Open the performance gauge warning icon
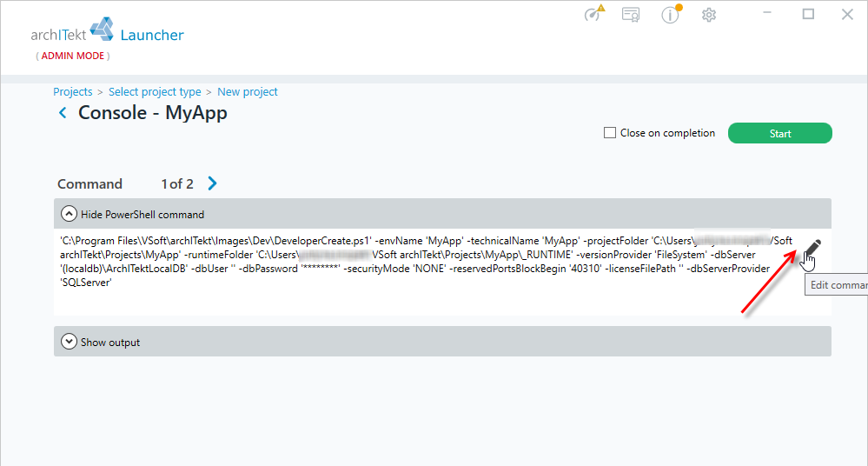Image resolution: width=868 pixels, height=466 pixels. (x=594, y=13)
